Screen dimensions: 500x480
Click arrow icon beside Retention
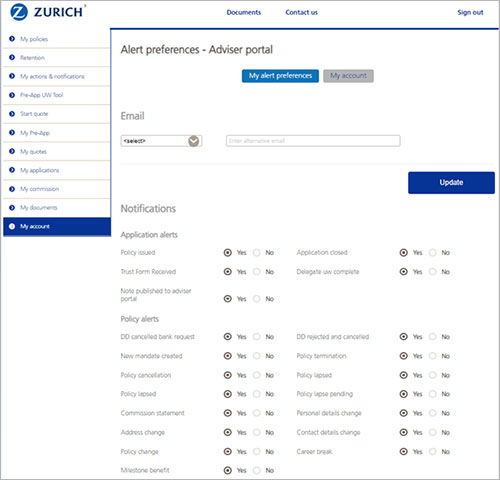tap(12, 57)
